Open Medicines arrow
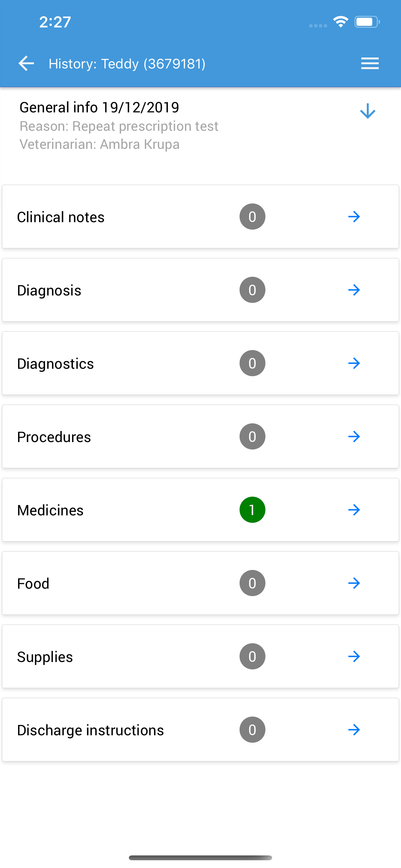The image size is (401, 868). coord(354,510)
